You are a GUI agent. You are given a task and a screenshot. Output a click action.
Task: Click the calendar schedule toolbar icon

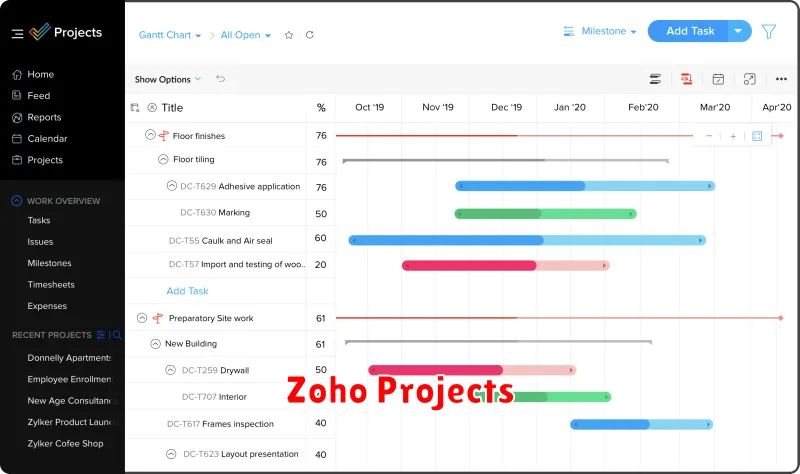(718, 79)
